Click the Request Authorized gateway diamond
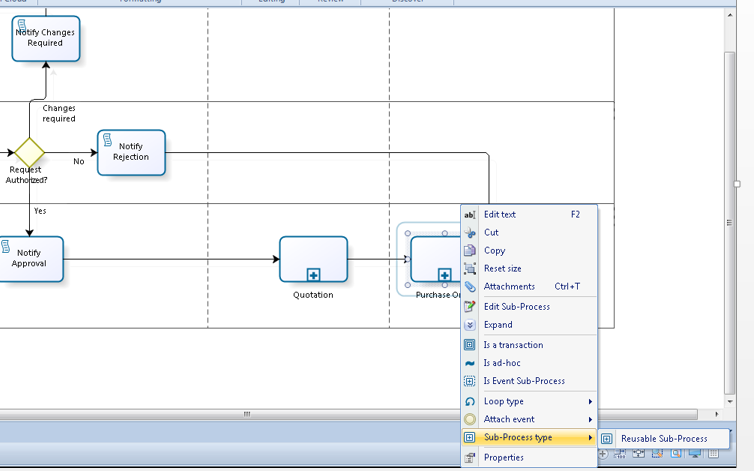 tap(29, 153)
